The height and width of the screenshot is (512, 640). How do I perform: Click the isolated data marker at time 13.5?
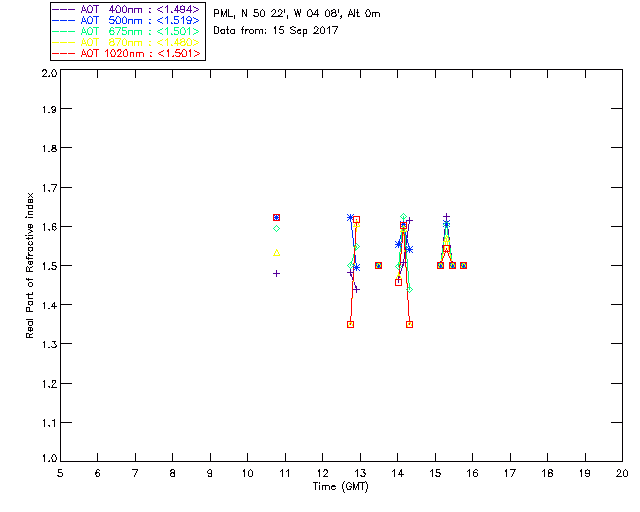tap(378, 265)
